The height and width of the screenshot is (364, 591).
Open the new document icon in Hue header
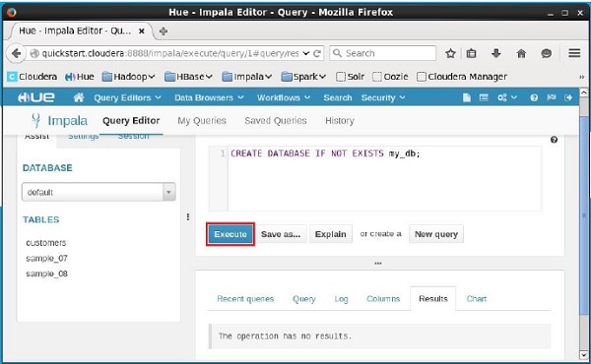coord(467,97)
